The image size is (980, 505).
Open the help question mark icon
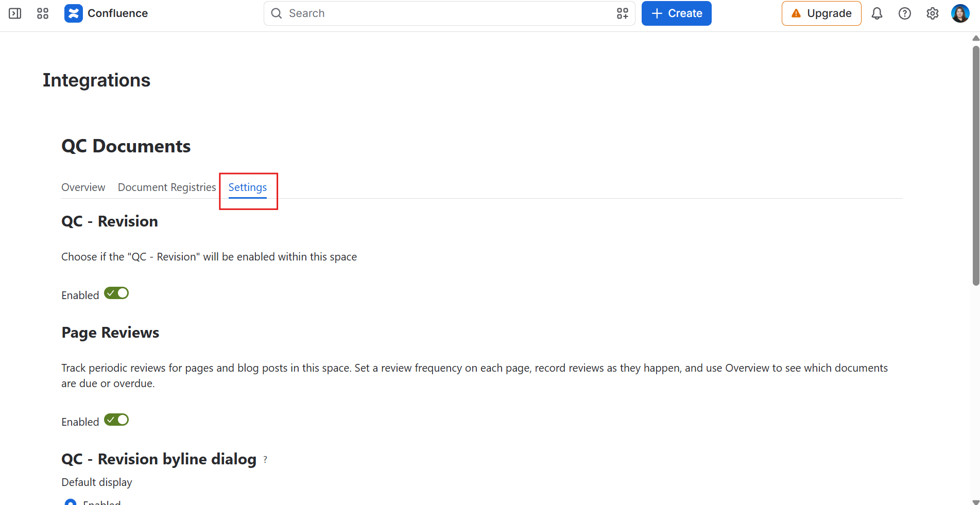tap(905, 13)
